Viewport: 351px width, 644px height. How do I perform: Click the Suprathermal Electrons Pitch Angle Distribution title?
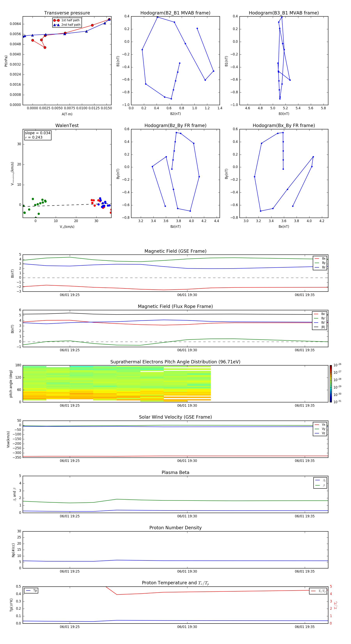point(175,362)
